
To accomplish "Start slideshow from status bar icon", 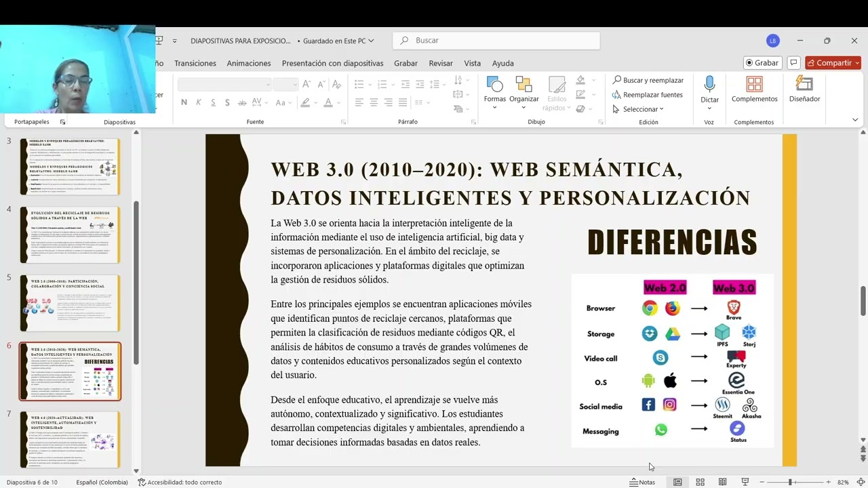I will click(745, 482).
